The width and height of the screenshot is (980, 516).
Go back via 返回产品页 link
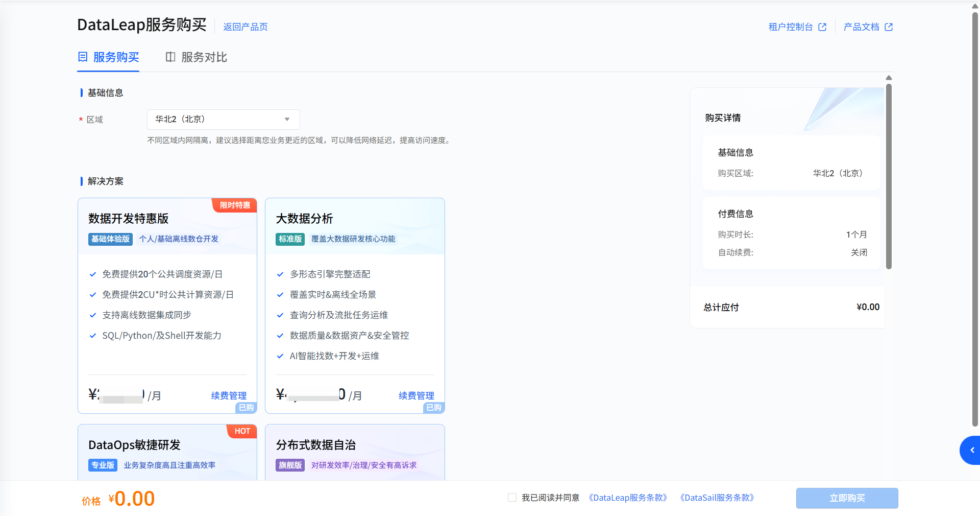[246, 27]
